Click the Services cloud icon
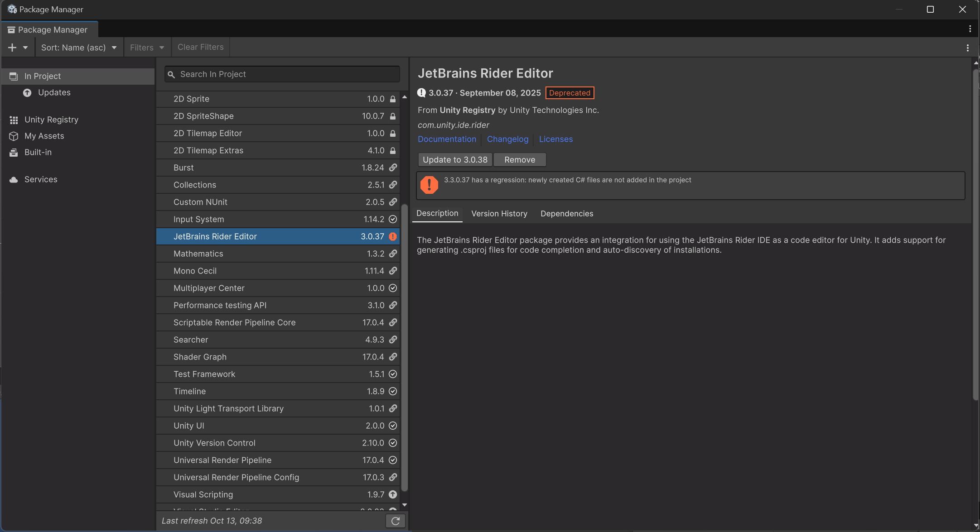Viewport: 980px width, 532px height. click(x=14, y=180)
